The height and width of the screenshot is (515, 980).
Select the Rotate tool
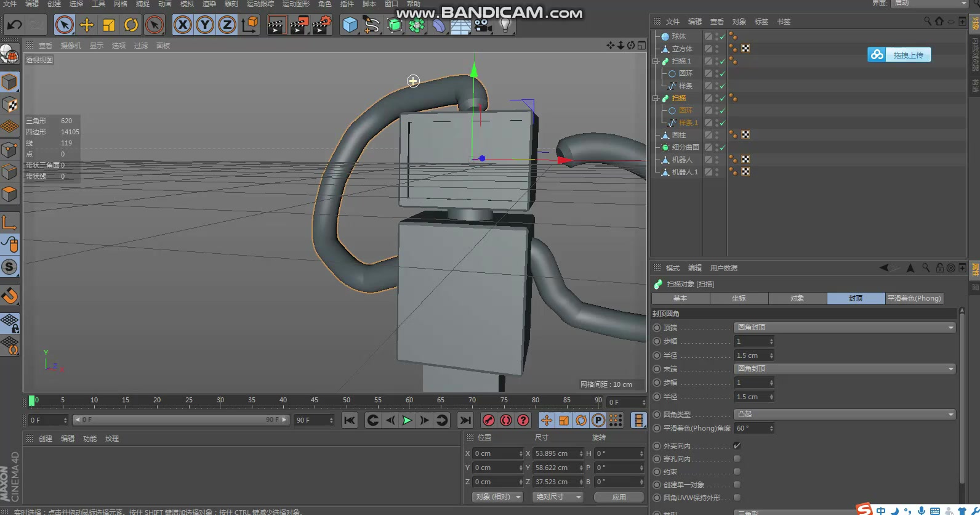pyautogui.click(x=131, y=25)
